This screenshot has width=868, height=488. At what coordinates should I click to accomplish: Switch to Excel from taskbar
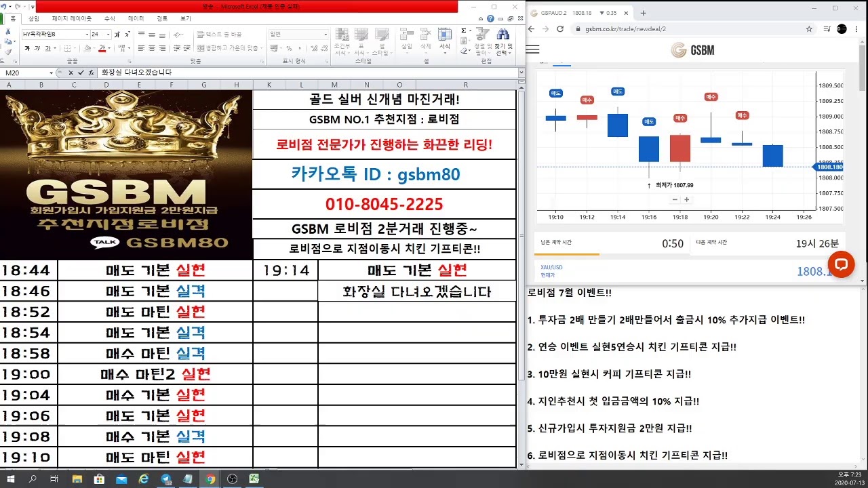[x=254, y=479]
